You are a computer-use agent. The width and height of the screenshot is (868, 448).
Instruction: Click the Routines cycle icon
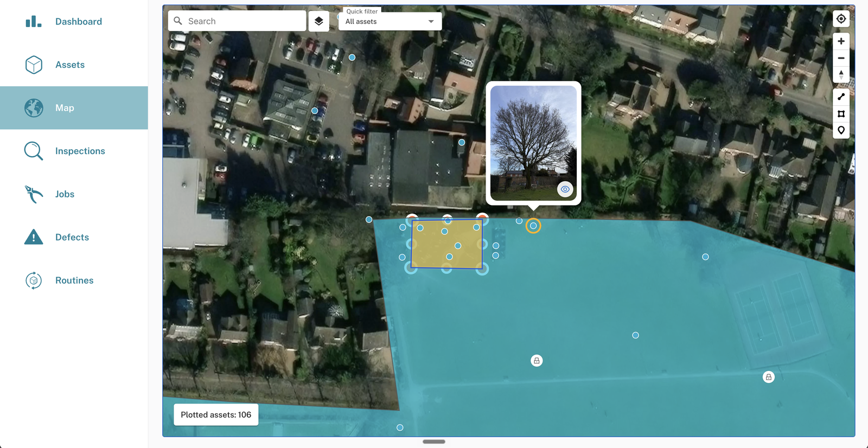click(x=34, y=280)
